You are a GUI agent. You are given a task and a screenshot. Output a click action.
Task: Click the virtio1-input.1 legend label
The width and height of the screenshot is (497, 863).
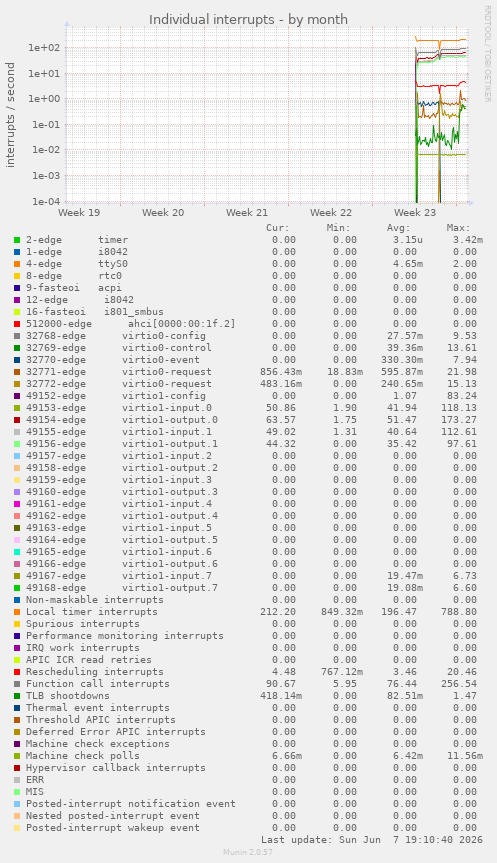click(167, 432)
